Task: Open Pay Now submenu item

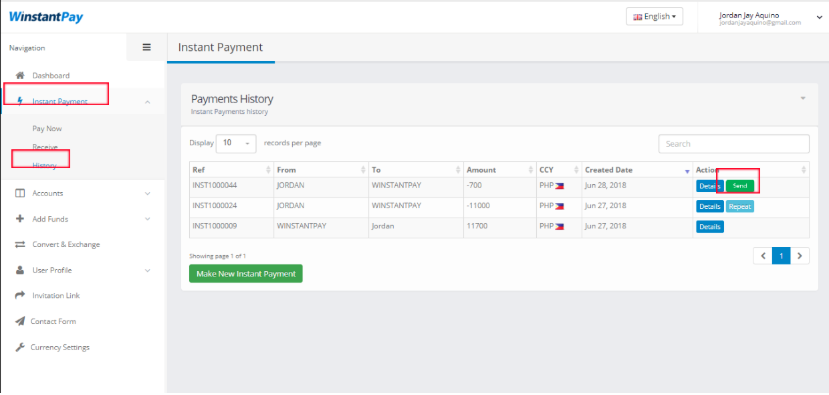Action: coord(47,128)
